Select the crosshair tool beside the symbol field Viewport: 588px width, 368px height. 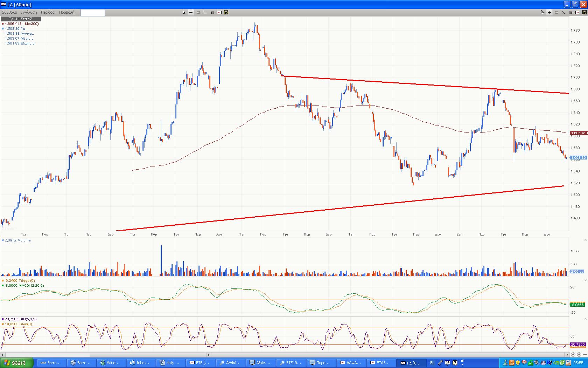tap(191, 12)
